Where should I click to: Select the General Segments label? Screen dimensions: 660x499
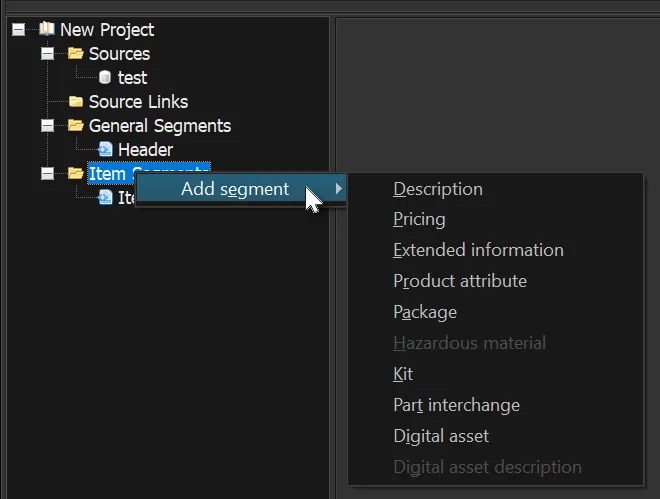(160, 126)
